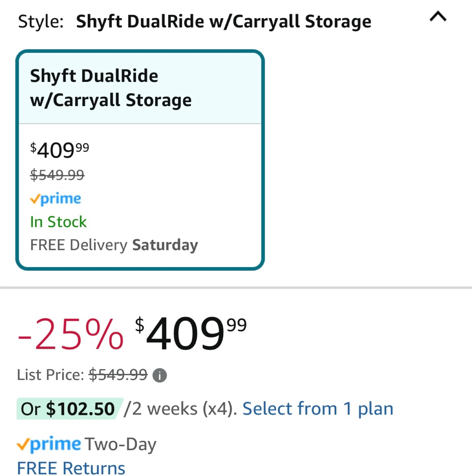Open the FREE Returns link
This screenshot has height=476, width=472.
click(71, 468)
